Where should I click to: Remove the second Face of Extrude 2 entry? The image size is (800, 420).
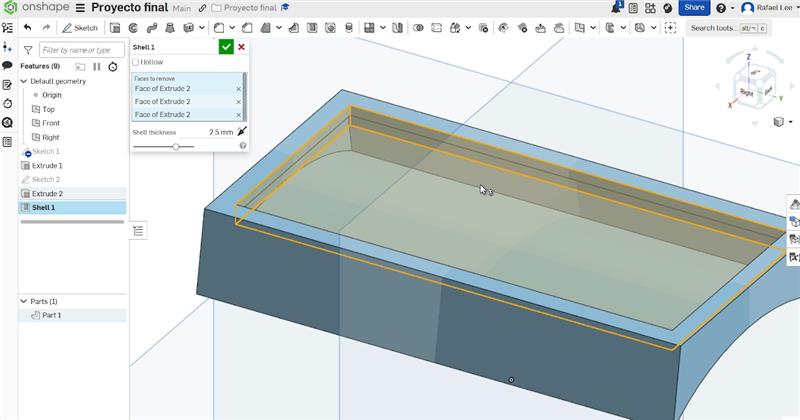coord(238,102)
